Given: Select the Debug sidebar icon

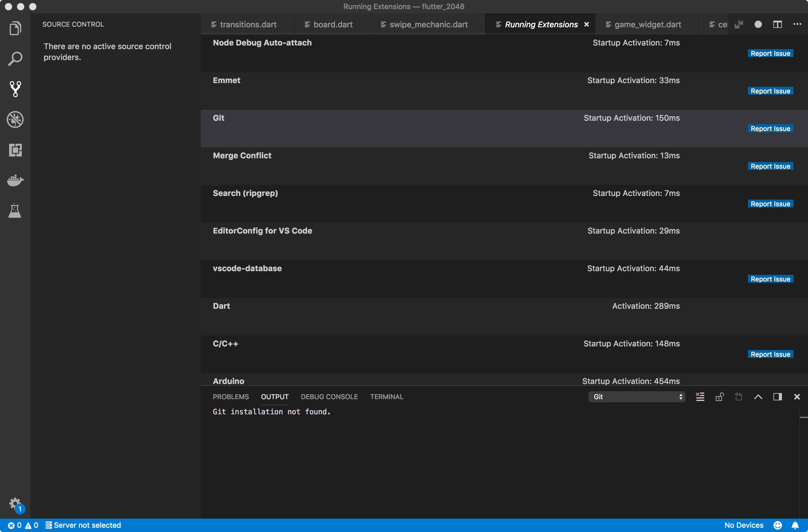Looking at the screenshot, I should click(15, 119).
